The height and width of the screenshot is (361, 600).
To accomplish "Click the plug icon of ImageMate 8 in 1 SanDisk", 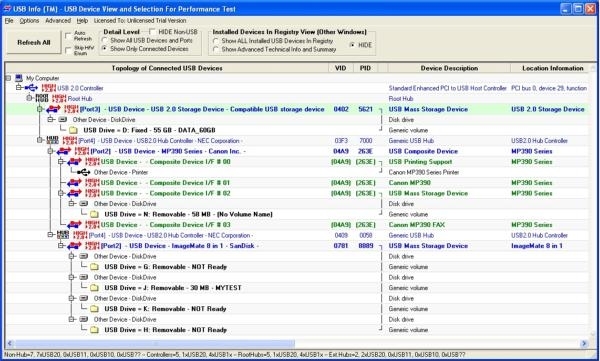I will pyautogui.click(x=74, y=246).
